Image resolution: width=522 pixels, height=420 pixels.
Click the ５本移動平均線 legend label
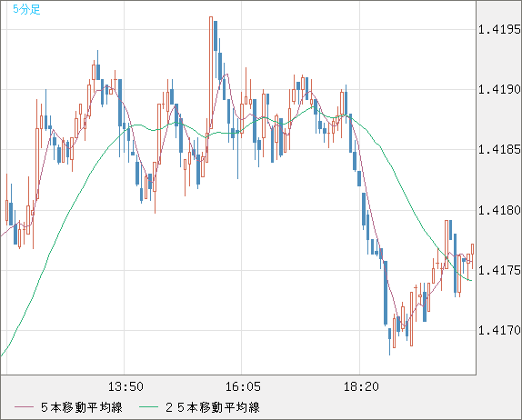pyautogui.click(x=82, y=407)
